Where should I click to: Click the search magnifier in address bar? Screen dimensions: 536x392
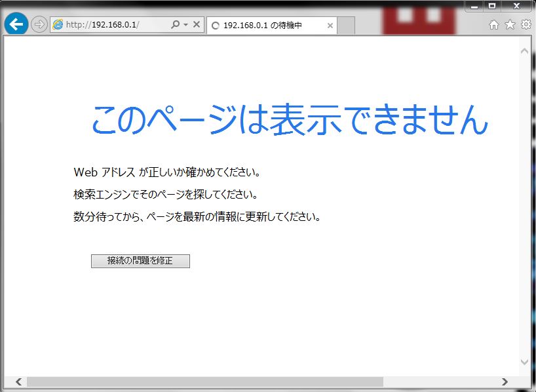pyautogui.click(x=176, y=24)
